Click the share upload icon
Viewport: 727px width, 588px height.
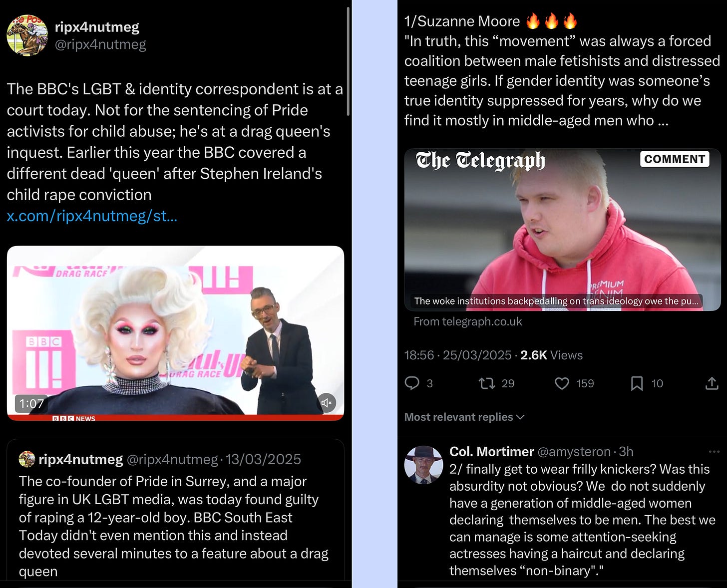point(712,383)
